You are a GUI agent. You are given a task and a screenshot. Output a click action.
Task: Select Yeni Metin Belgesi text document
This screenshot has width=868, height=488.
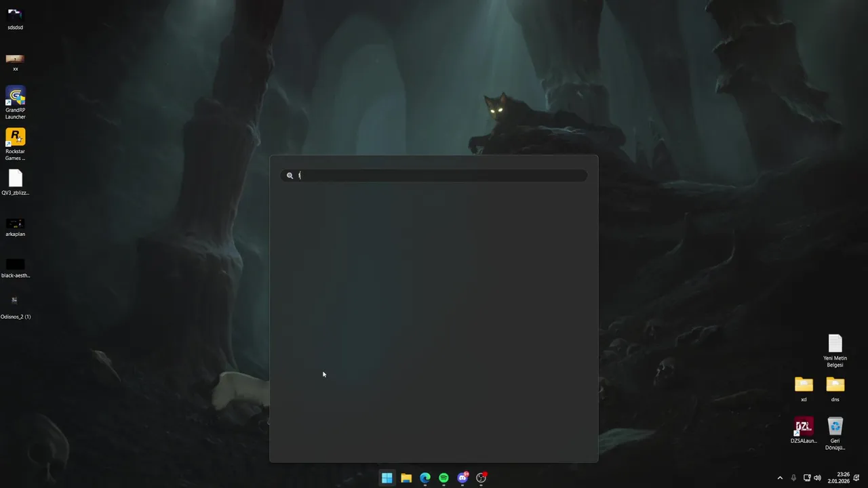point(835,351)
